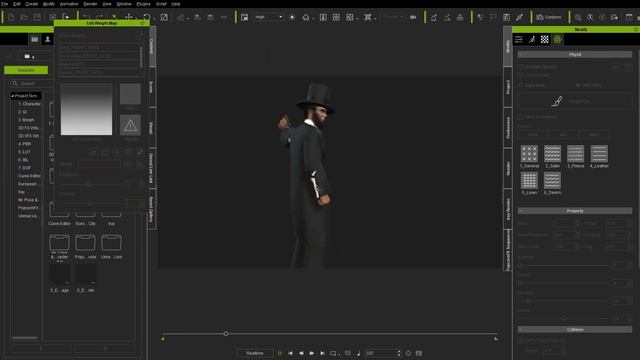Image resolution: width=640 pixels, height=360 pixels.
Task: Open the Render menu
Action: [x=90, y=4]
